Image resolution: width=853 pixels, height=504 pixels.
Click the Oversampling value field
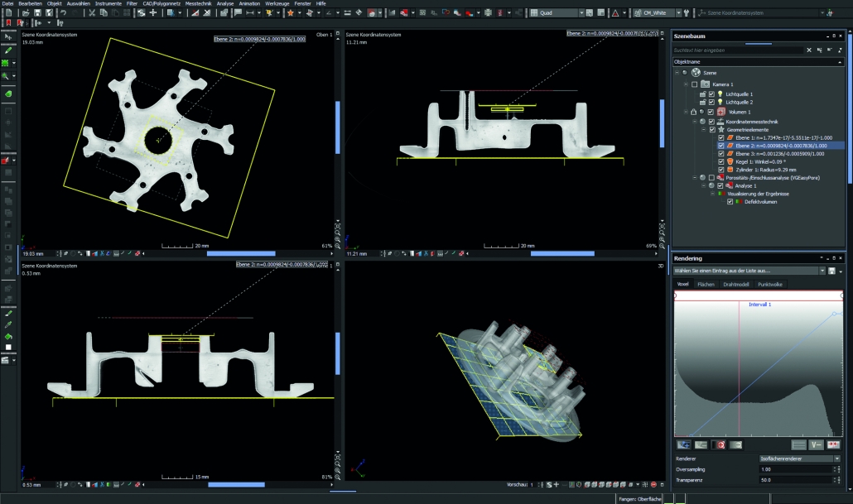(x=795, y=468)
